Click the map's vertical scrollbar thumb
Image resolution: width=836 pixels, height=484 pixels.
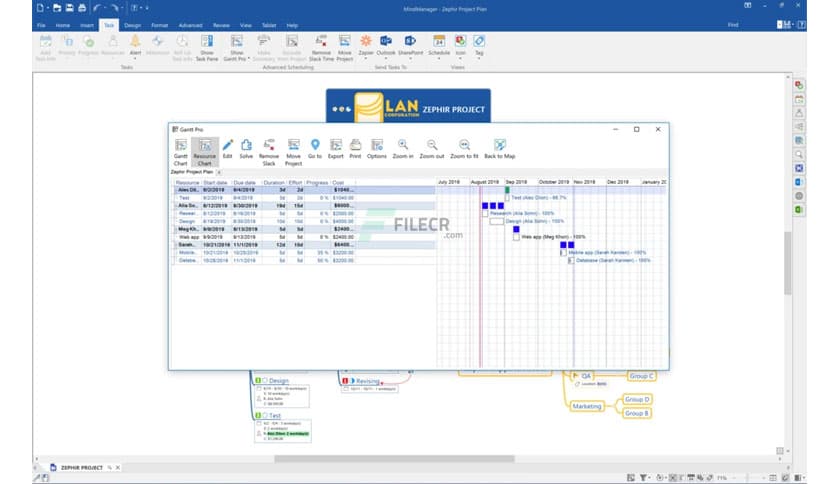[788, 263]
